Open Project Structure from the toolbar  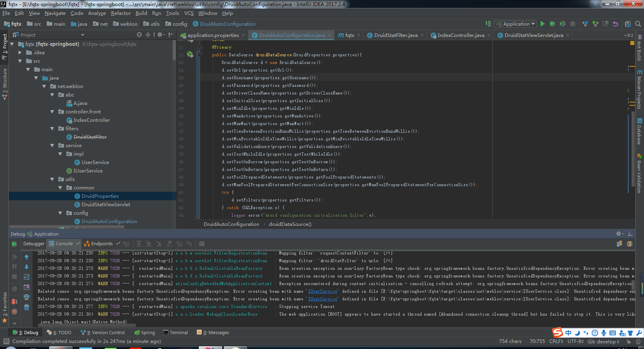(627, 24)
